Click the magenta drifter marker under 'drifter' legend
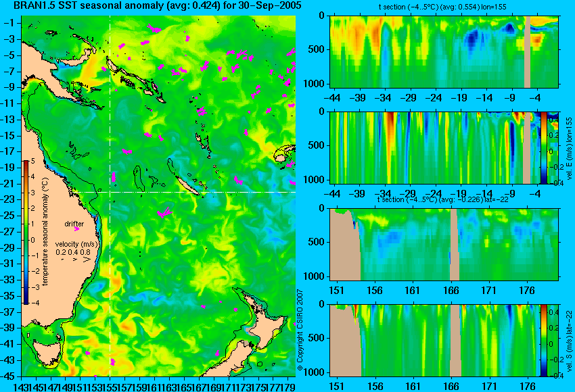 (76, 229)
